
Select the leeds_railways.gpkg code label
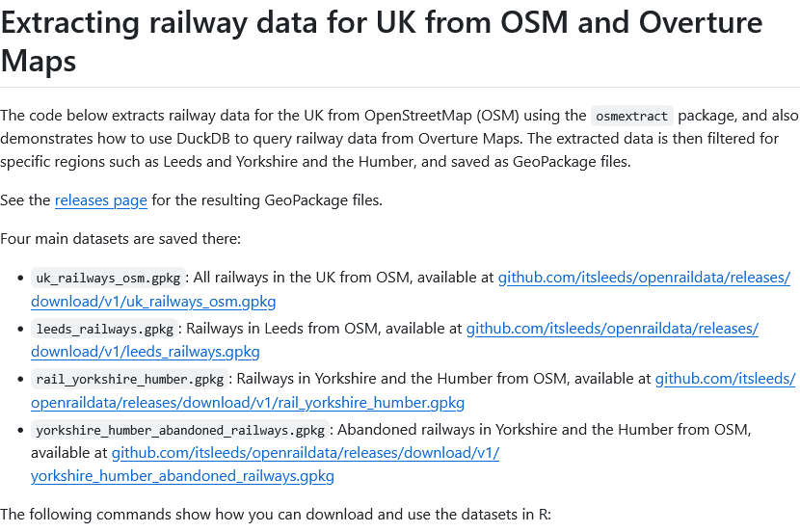[x=103, y=329]
